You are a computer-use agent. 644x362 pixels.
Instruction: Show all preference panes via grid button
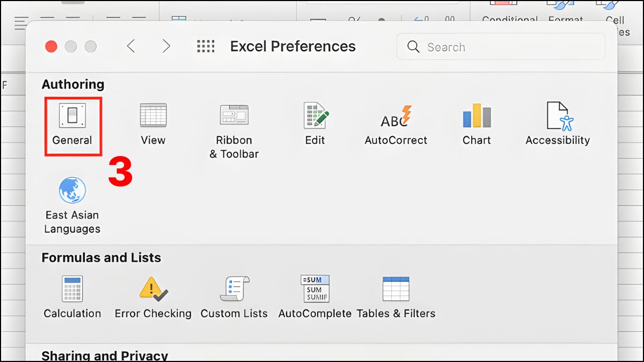pyautogui.click(x=204, y=46)
